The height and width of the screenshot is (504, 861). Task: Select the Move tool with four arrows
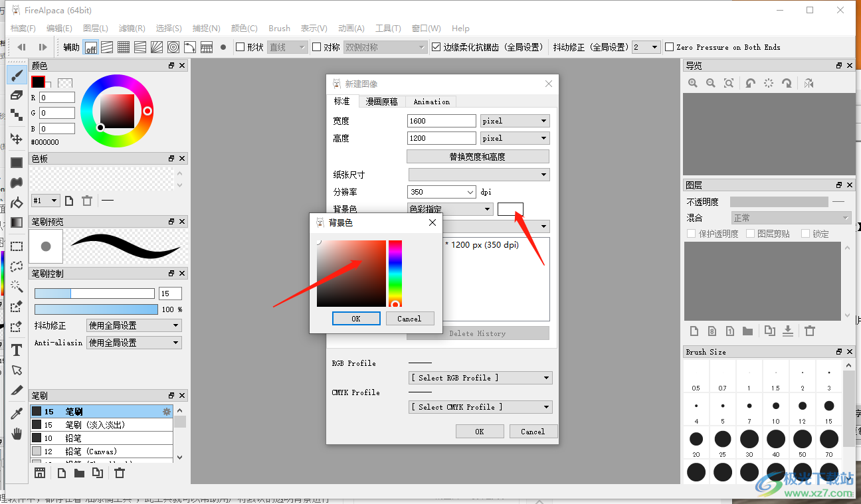point(17,139)
